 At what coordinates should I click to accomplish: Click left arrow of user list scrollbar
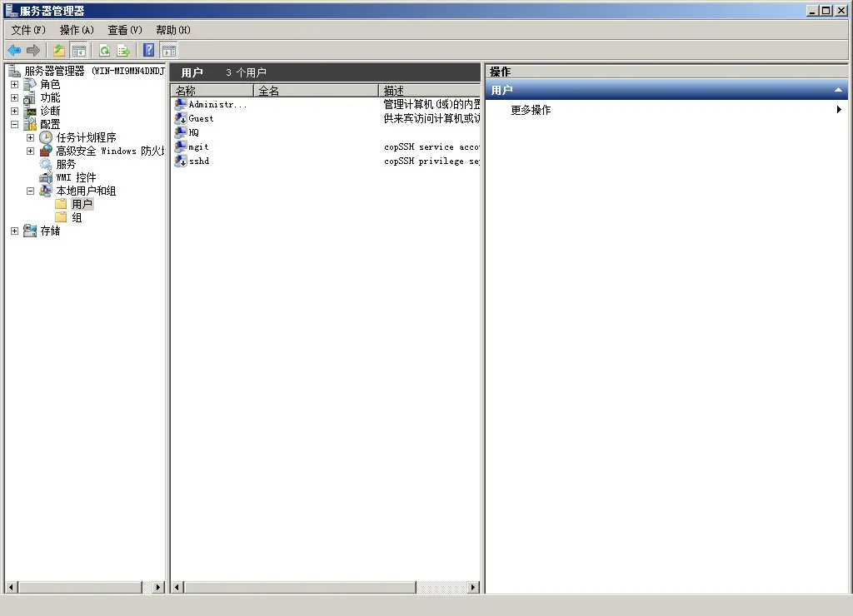pos(177,587)
